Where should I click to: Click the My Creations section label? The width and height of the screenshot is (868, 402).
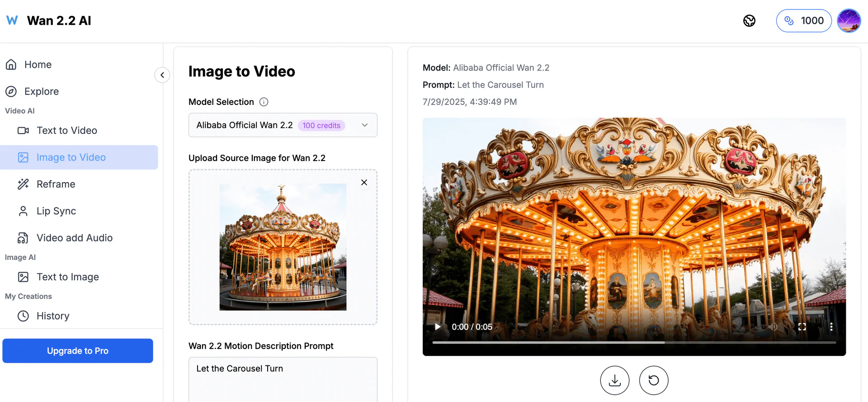(28, 297)
